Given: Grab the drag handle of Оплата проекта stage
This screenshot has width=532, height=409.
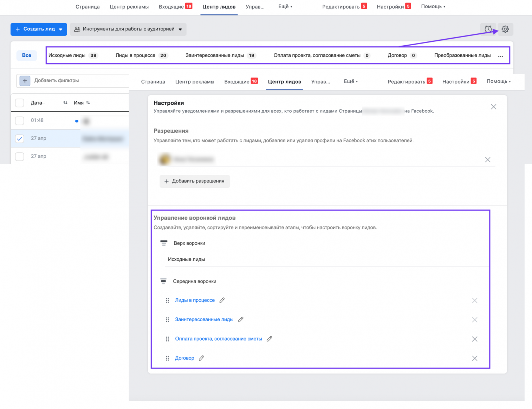Looking at the screenshot, I should click(168, 339).
